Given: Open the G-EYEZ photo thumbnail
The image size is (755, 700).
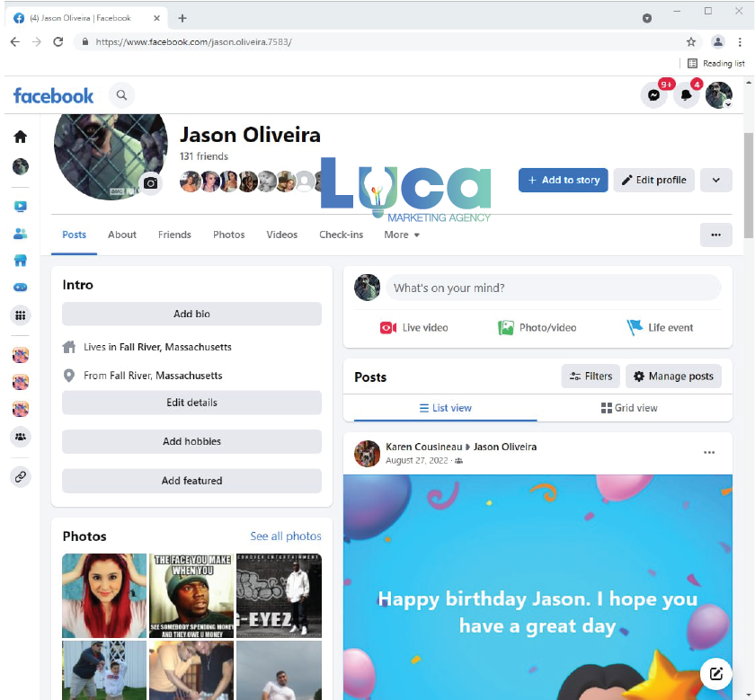Looking at the screenshot, I should pos(279,596).
